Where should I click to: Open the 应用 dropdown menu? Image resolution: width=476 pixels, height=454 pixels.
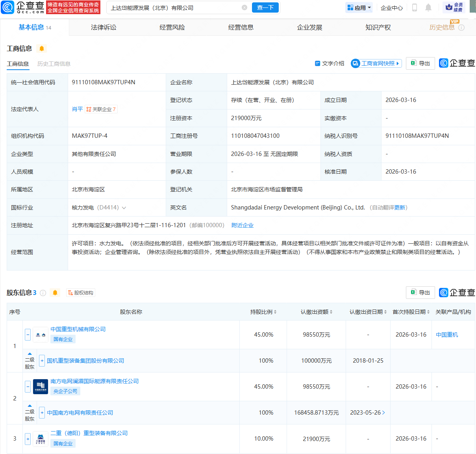(359, 7)
